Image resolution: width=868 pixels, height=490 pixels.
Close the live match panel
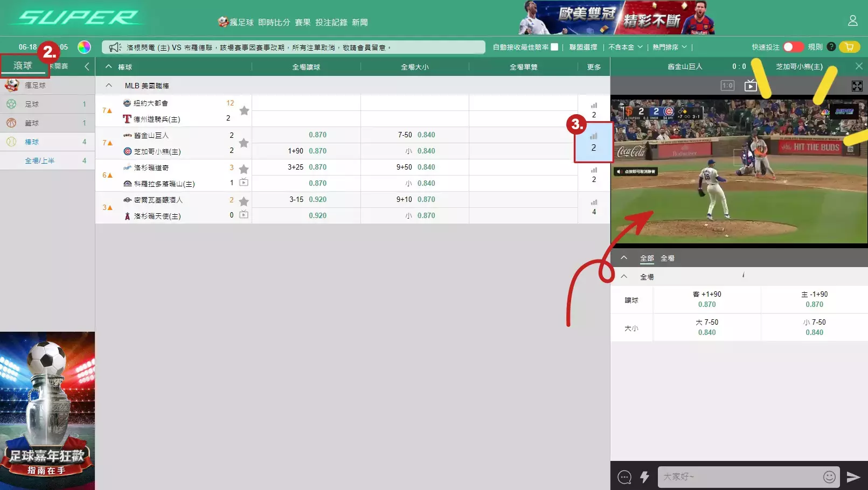[859, 66]
